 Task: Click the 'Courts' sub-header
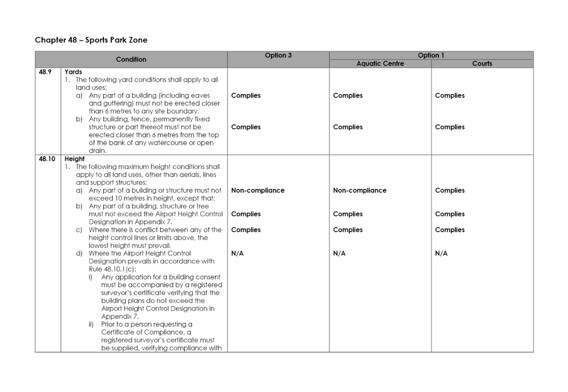click(482, 64)
